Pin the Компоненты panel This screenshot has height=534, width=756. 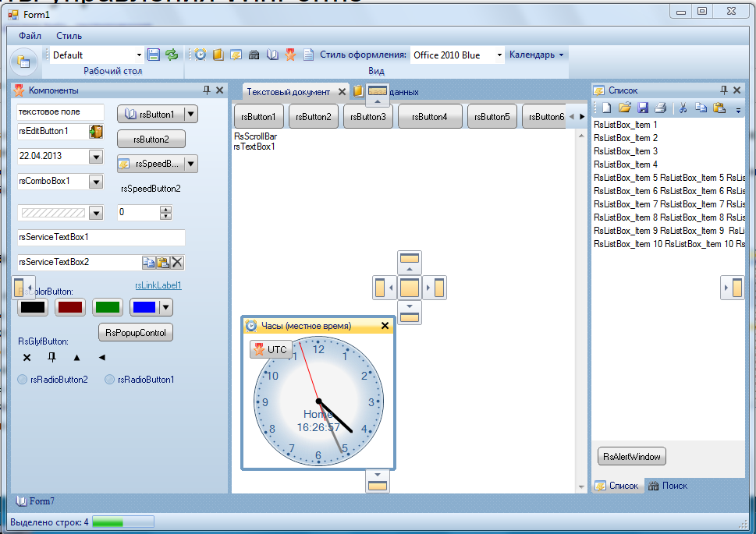[x=206, y=90]
